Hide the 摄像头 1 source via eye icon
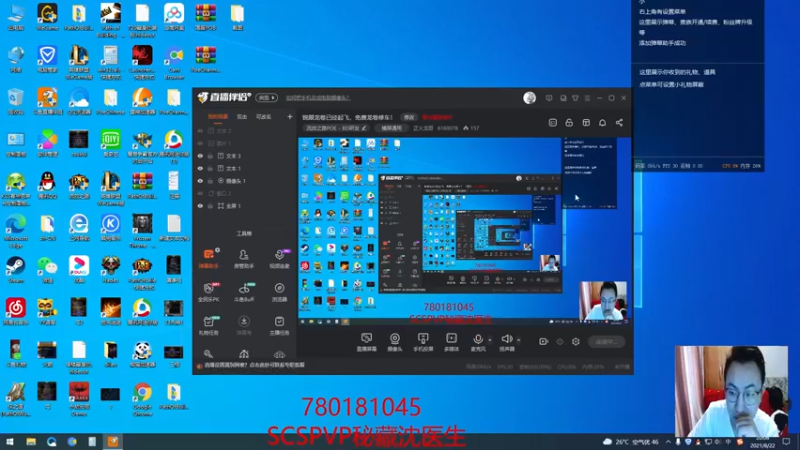Image resolution: width=800 pixels, height=450 pixels. [200, 181]
